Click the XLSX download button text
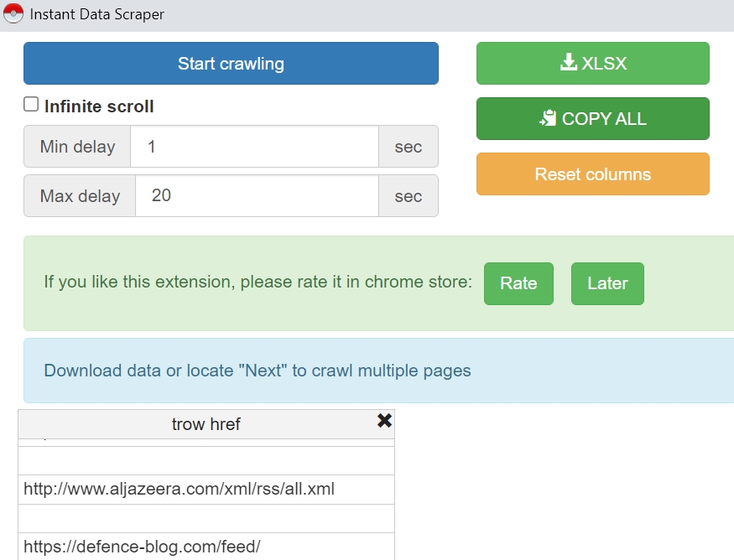734x560 pixels. click(x=604, y=63)
